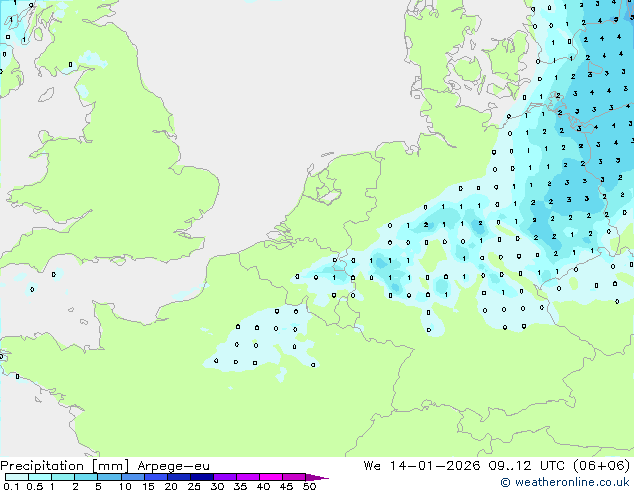Click the '40' legend scale value
634x490 pixels.
[x=263, y=486]
